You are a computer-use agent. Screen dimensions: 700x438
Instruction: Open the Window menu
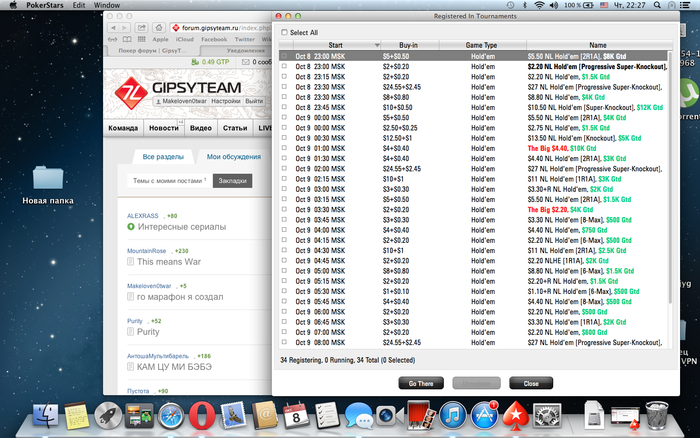tap(107, 5)
